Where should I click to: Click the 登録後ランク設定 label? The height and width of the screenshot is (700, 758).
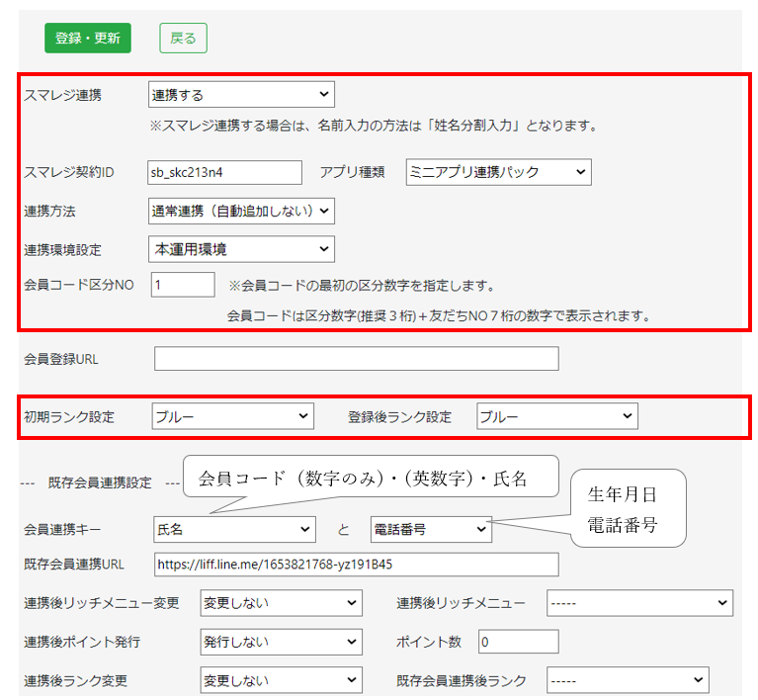(x=399, y=417)
